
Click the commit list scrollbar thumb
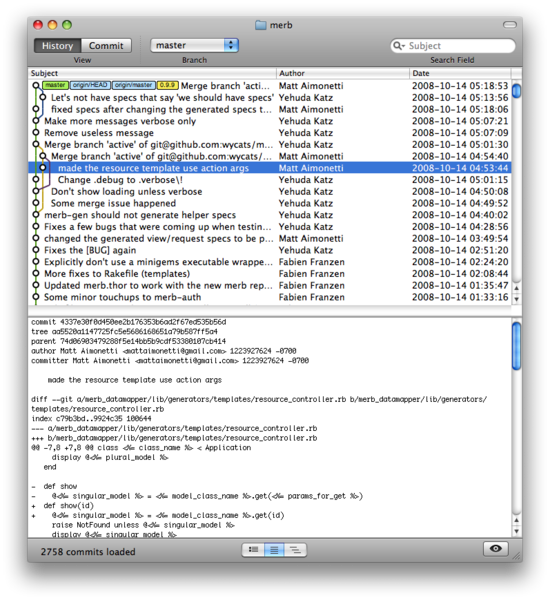coord(517,91)
